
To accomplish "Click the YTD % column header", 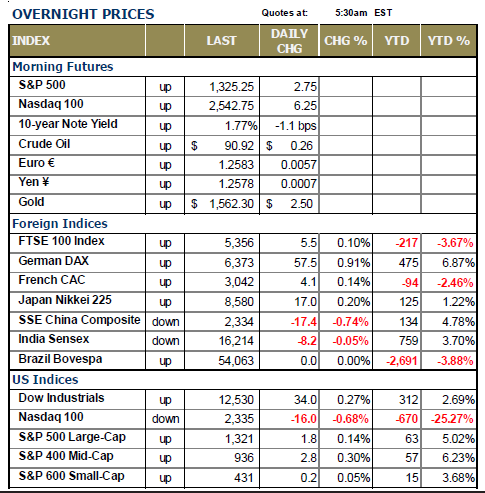I will 449,41.
